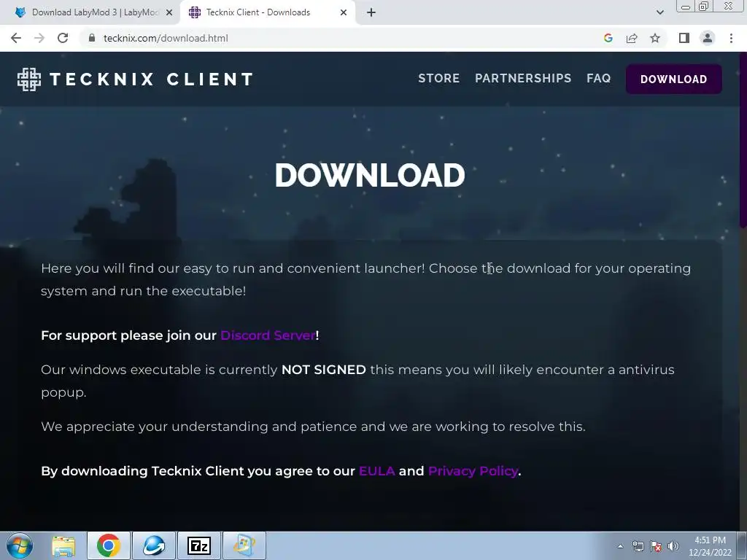This screenshot has width=747, height=560.
Task: Click the large DOWNLOAD page heading
Action: (x=370, y=175)
